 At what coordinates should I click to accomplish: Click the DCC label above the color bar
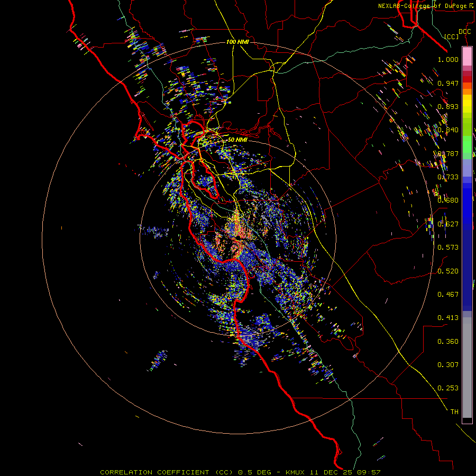[x=464, y=32]
